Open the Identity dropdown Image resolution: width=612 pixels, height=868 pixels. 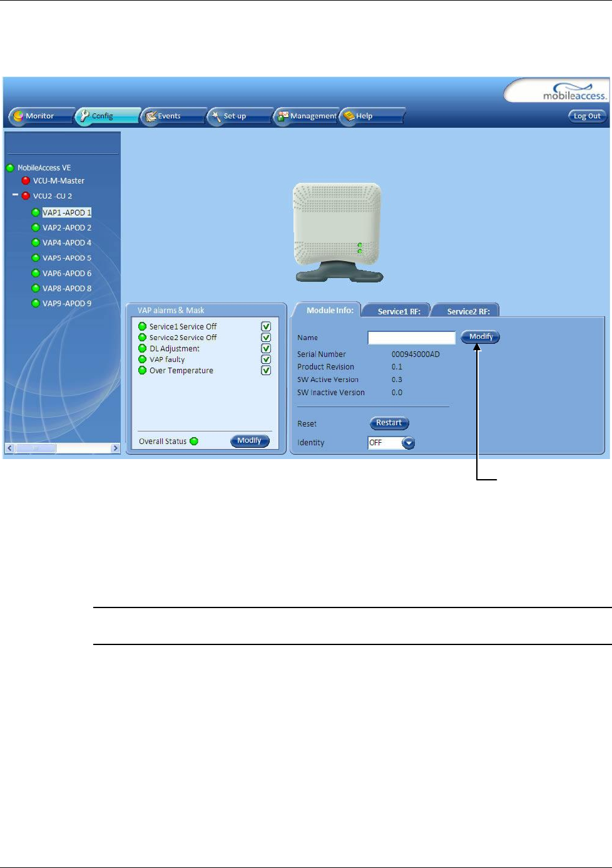(x=408, y=443)
